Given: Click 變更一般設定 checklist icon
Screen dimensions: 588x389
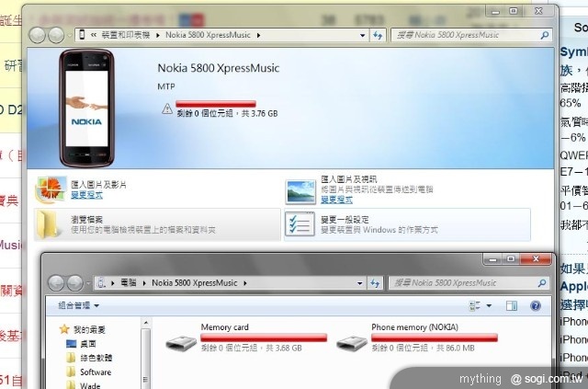Looking at the screenshot, I should click(300, 224).
